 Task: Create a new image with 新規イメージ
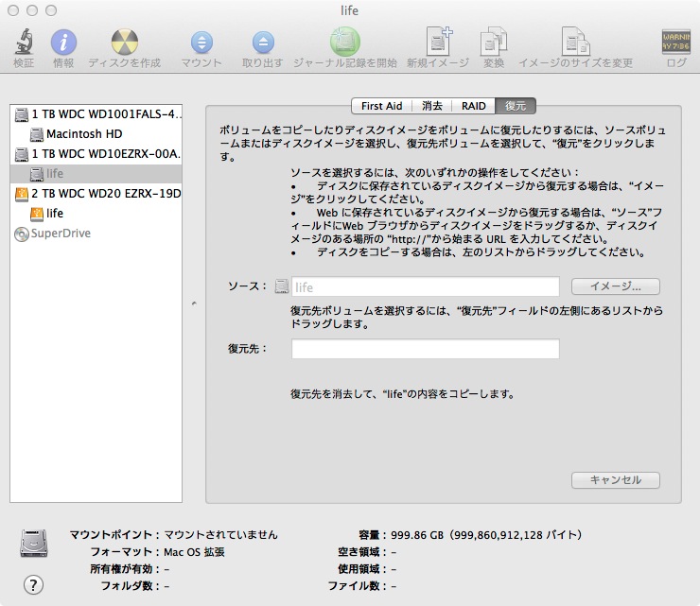pos(438,43)
